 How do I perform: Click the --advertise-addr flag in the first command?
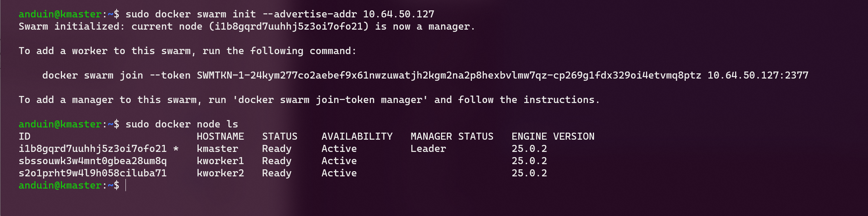309,14
